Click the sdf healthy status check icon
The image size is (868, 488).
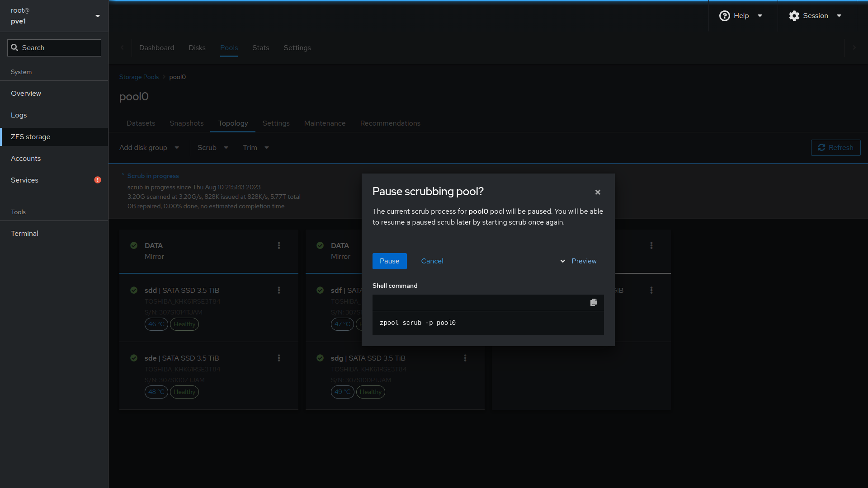click(320, 290)
